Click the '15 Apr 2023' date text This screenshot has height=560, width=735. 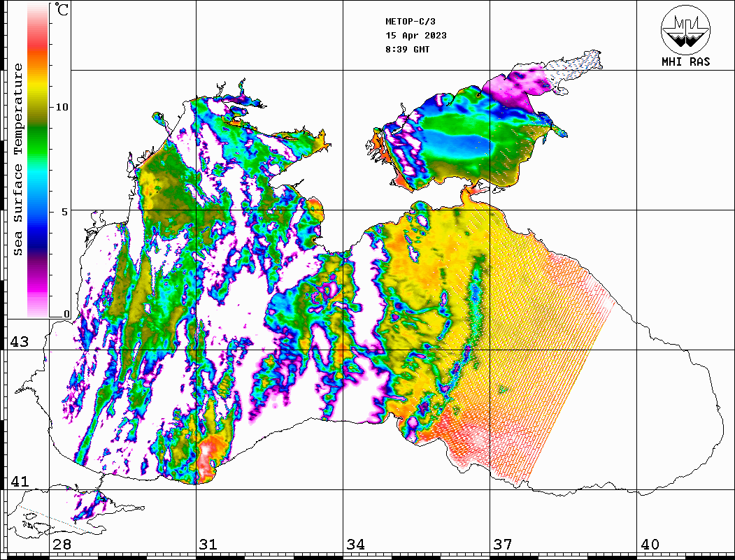[x=416, y=36]
